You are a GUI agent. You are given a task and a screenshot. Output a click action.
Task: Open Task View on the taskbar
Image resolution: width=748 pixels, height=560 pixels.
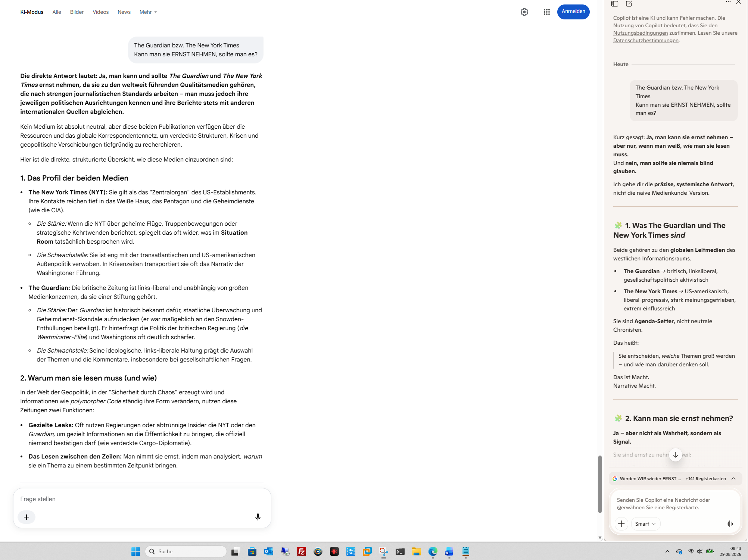coord(235,551)
